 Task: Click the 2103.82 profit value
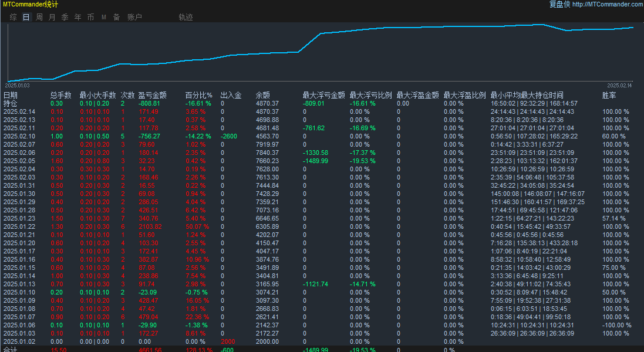pos(150,226)
